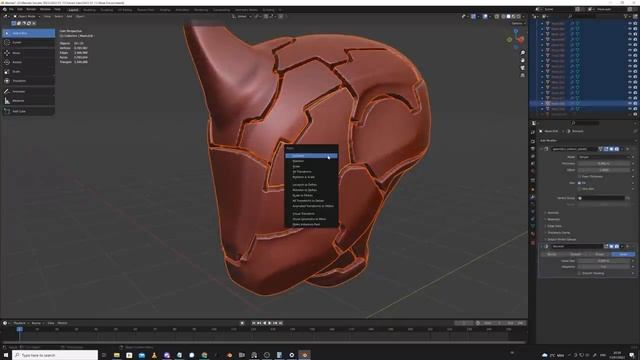Toggle Remesh modifier viewport display

pyautogui.click(x=611, y=246)
